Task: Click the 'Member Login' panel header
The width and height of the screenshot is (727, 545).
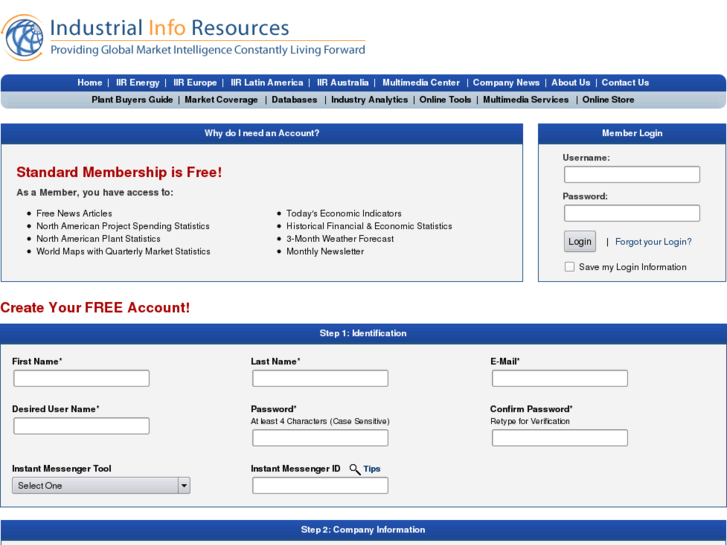Action: 632,133
